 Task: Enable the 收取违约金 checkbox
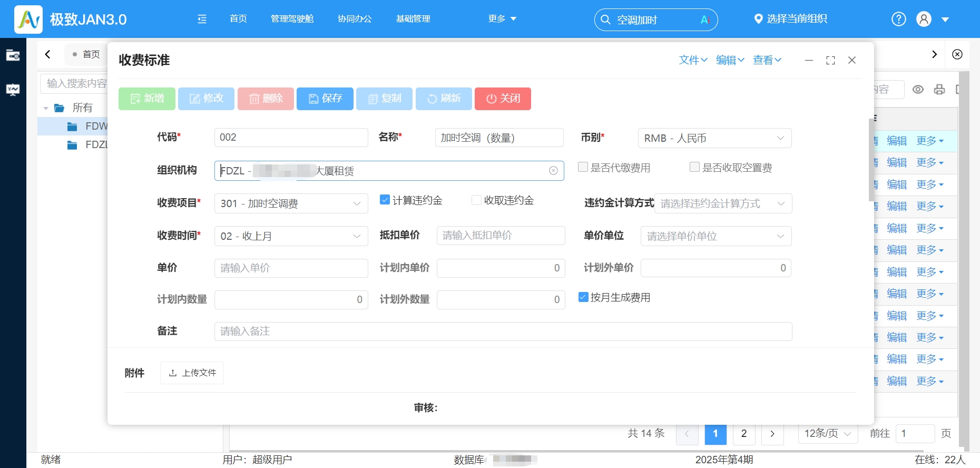476,200
